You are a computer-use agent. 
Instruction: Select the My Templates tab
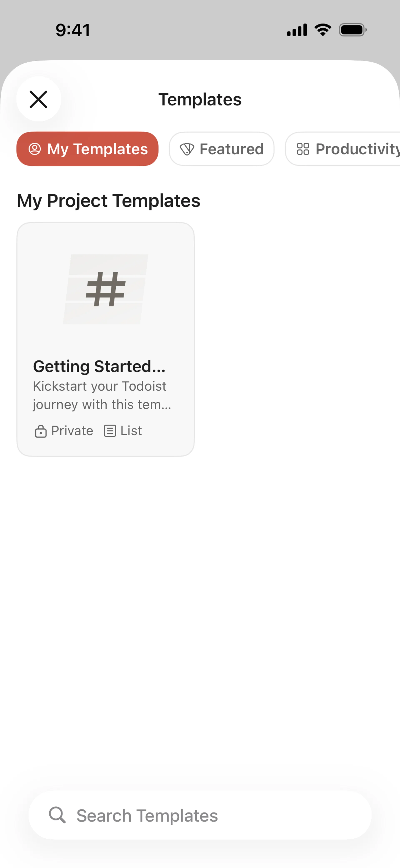pos(87,149)
